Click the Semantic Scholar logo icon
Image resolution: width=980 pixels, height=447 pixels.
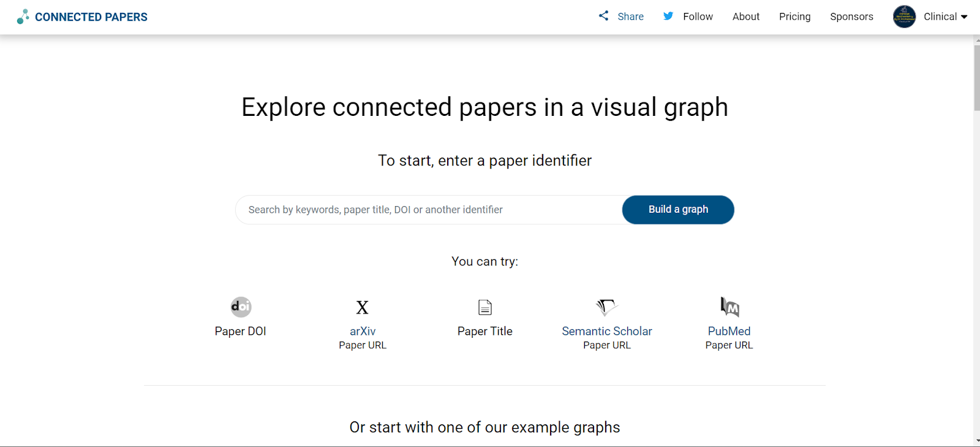tap(606, 307)
